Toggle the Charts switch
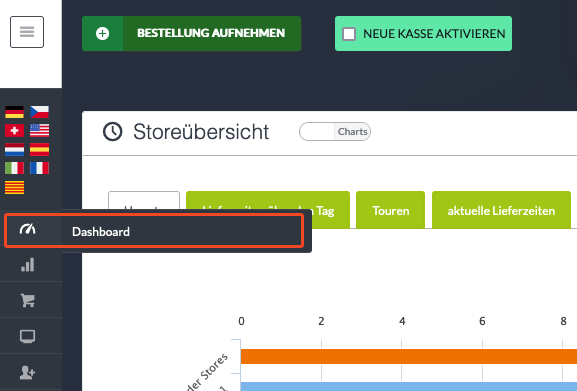The image size is (577, 391). tap(335, 132)
